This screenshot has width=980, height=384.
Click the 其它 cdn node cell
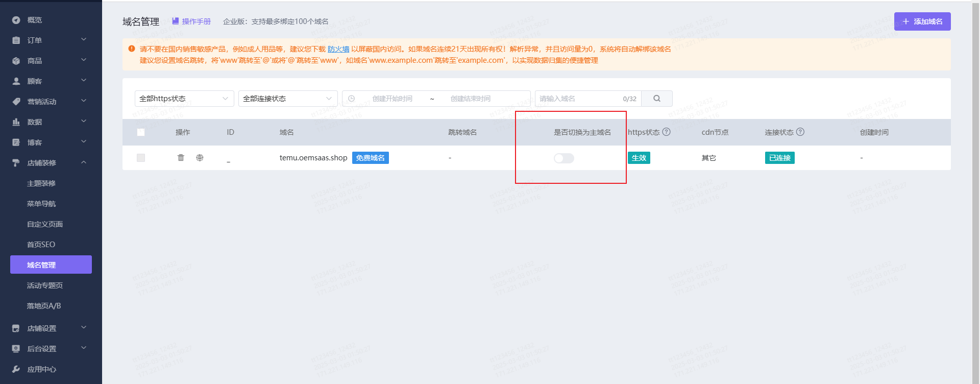(x=708, y=158)
